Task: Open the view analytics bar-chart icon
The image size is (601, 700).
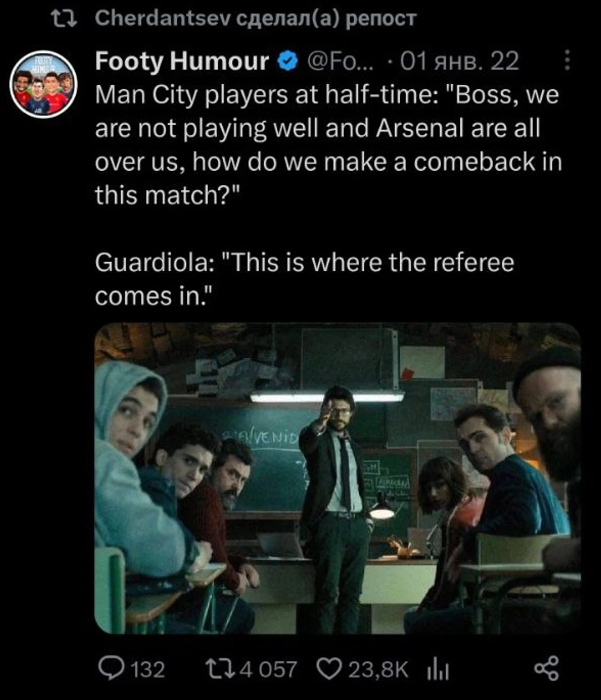Action: point(438,670)
